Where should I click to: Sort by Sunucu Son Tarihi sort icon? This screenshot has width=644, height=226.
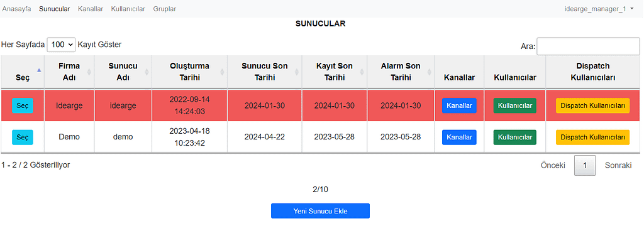coord(297,72)
